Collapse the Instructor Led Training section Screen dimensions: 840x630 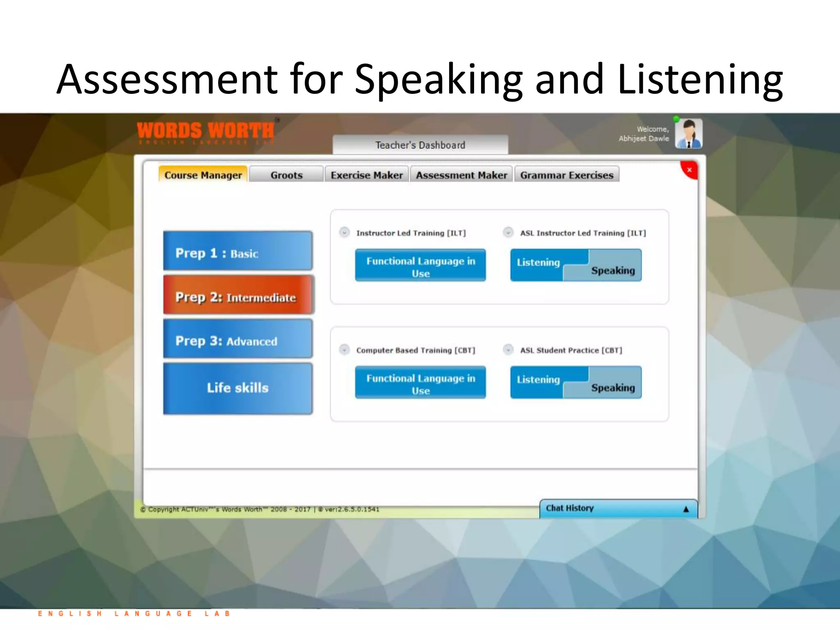[345, 233]
